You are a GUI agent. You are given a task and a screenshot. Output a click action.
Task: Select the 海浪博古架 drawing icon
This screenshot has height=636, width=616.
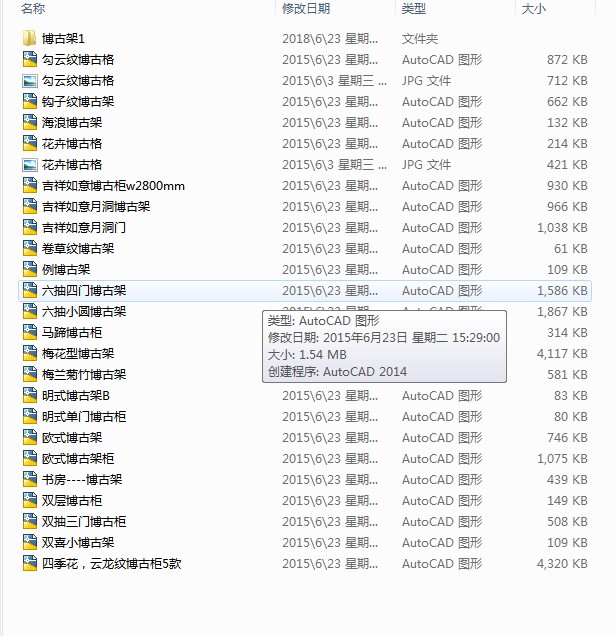tap(29, 122)
